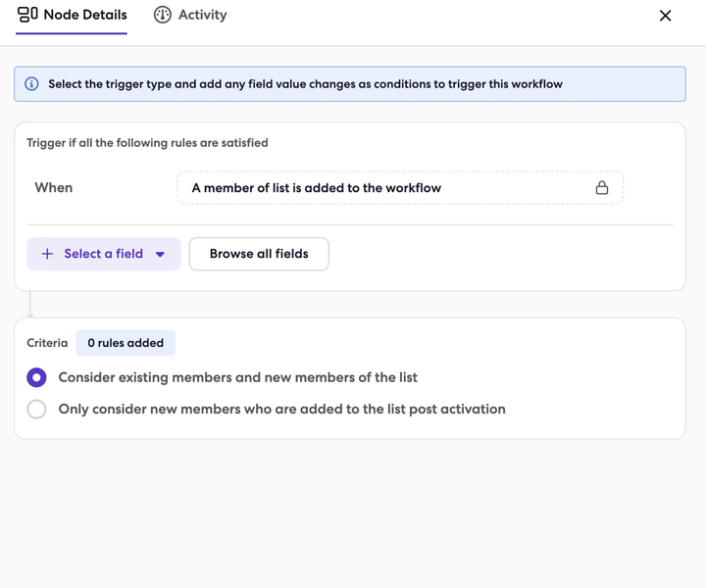
Task: Open the Select a field dropdown caret
Action: click(x=160, y=254)
